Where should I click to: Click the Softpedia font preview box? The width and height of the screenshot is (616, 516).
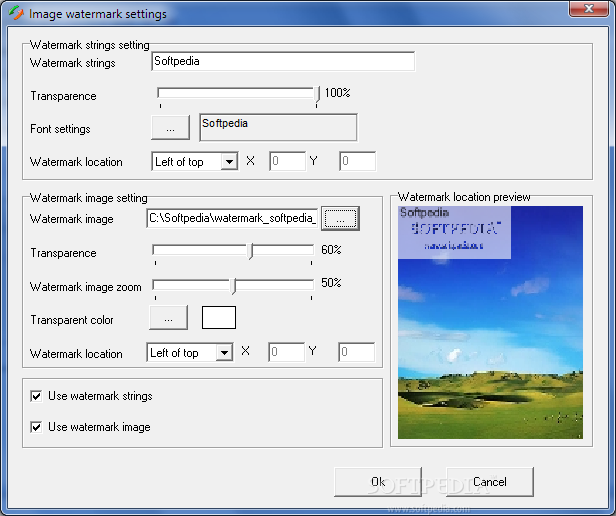coord(278,127)
